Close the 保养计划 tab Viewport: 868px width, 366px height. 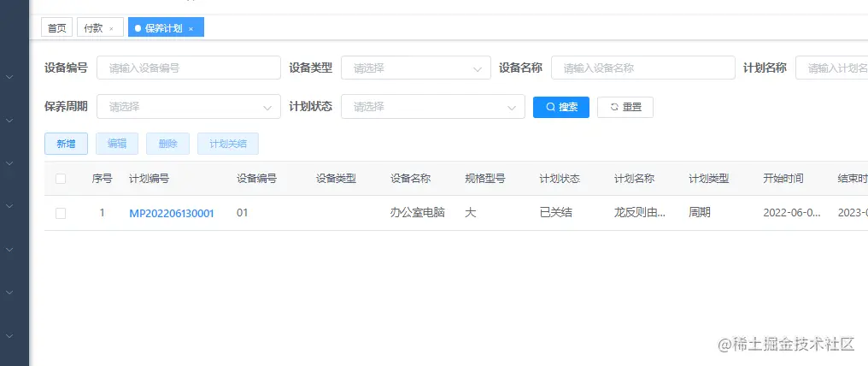pos(191,29)
